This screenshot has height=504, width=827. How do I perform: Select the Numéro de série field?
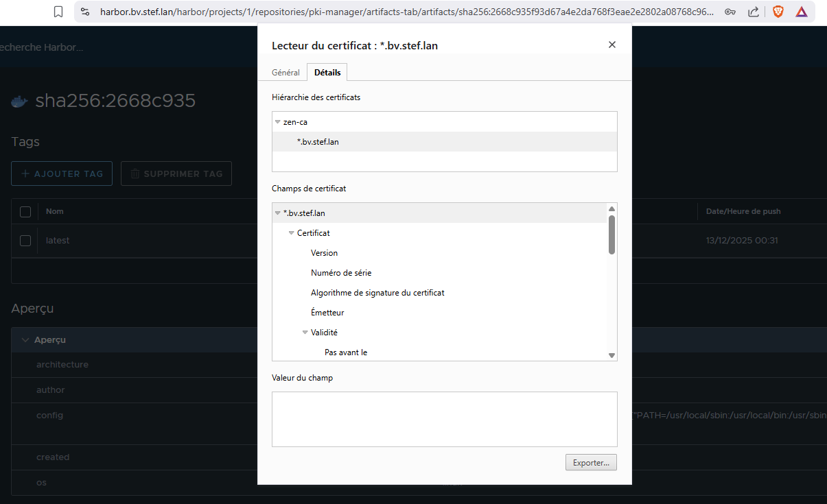341,273
